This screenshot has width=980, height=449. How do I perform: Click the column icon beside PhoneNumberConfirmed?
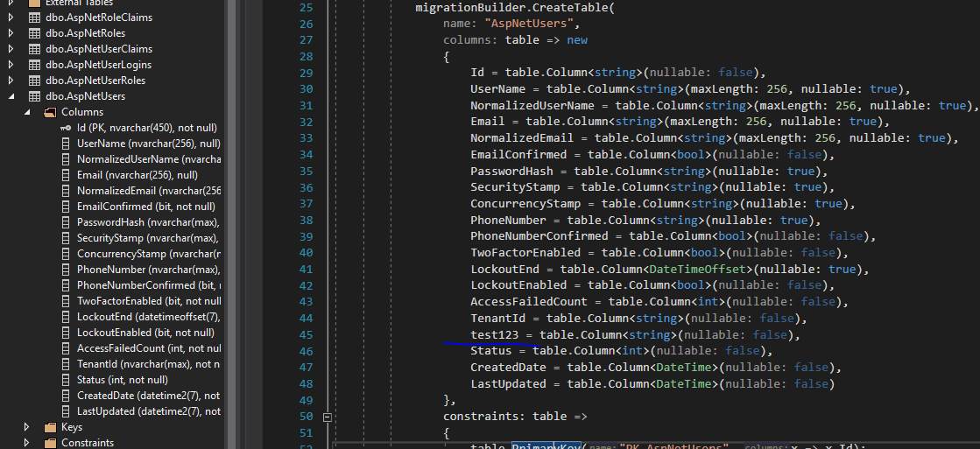[x=66, y=285]
